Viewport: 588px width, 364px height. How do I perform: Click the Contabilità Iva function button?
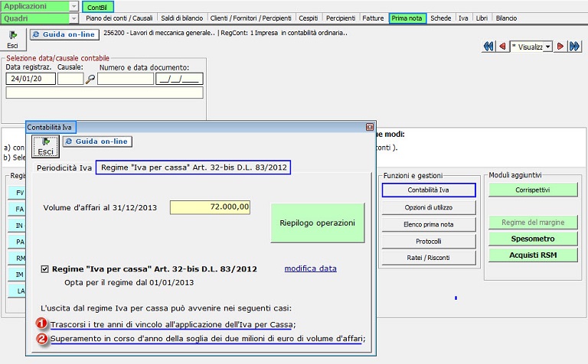[429, 190]
